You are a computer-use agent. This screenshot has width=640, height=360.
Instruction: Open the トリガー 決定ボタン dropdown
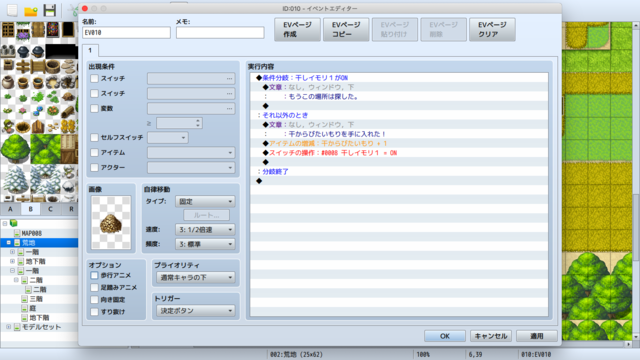click(196, 311)
